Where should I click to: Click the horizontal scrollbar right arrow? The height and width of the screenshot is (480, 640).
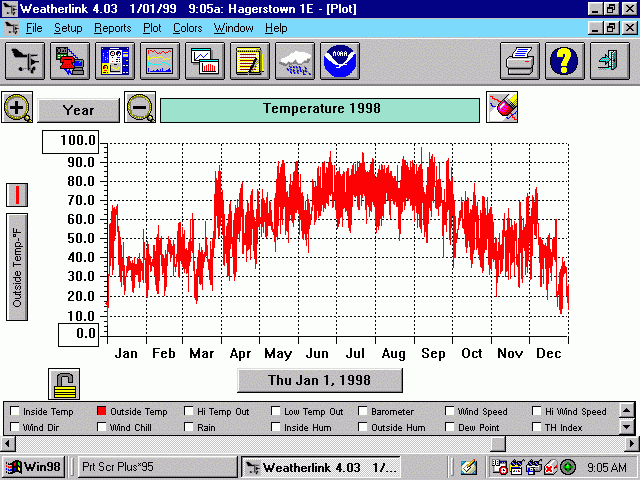[x=632, y=444]
